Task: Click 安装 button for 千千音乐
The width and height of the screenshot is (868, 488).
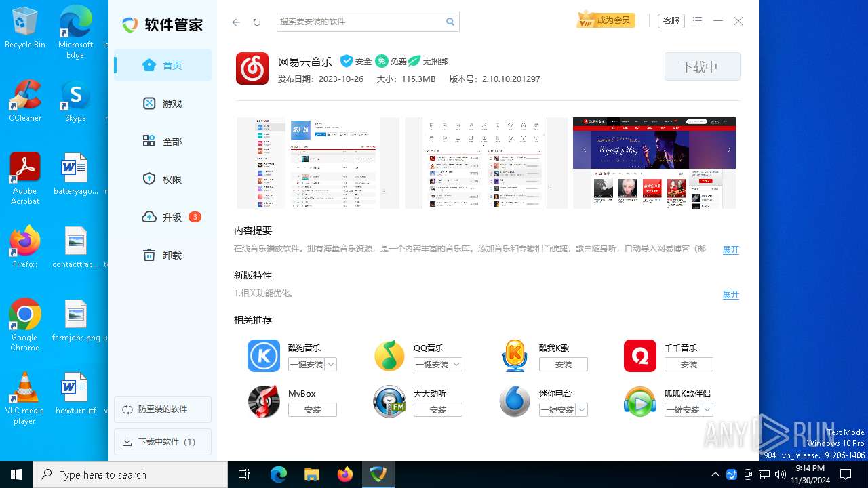Action: 689,365
